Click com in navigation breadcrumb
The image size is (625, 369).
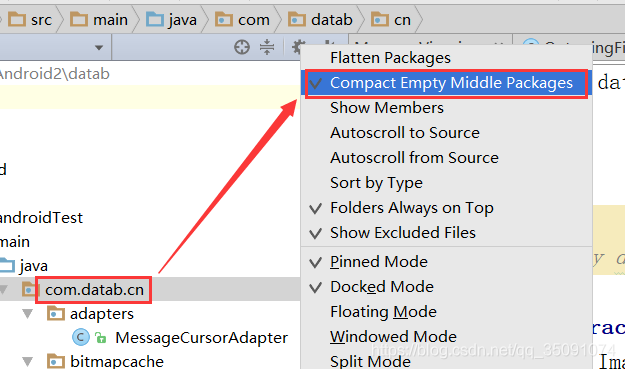(x=254, y=20)
